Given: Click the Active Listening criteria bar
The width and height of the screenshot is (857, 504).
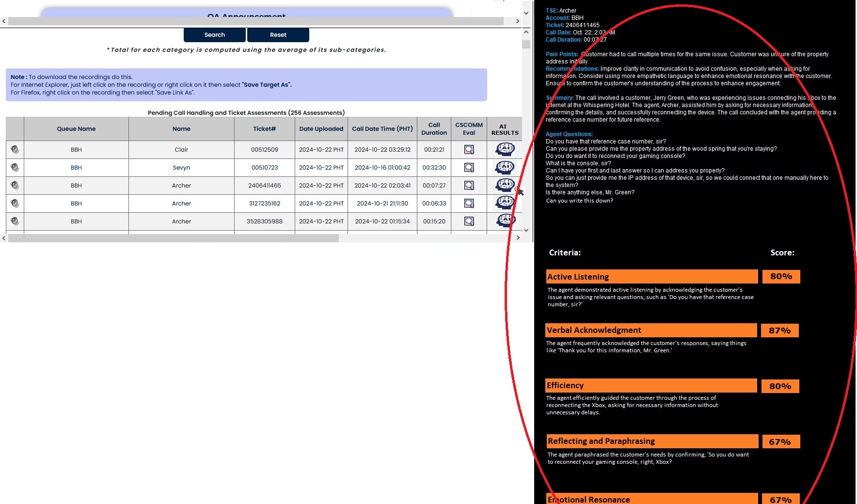Looking at the screenshot, I should [651, 277].
